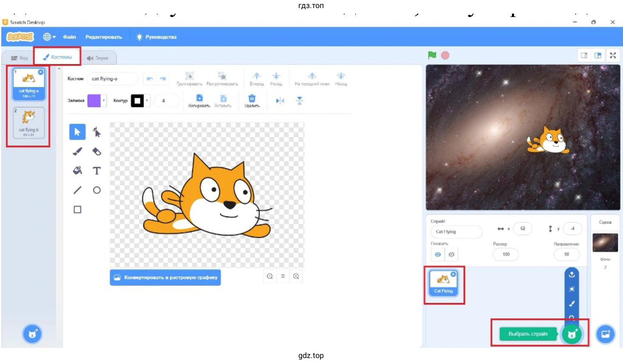
Task: Select the Brush tool
Action: pos(77,151)
